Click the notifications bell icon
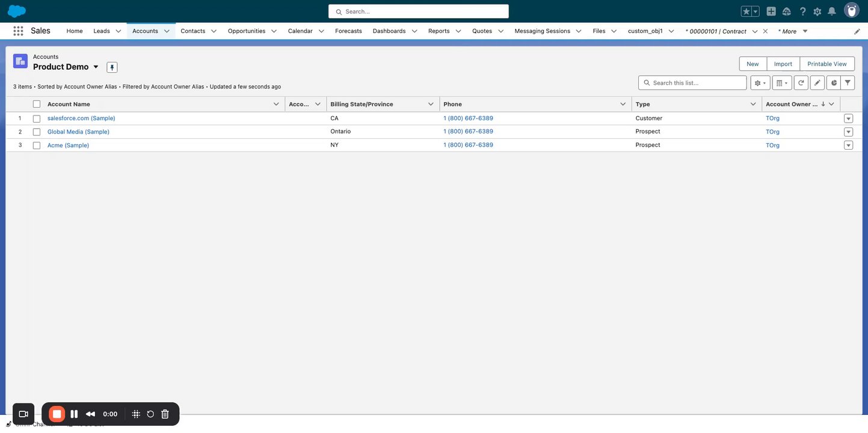868x433 pixels. pos(832,11)
